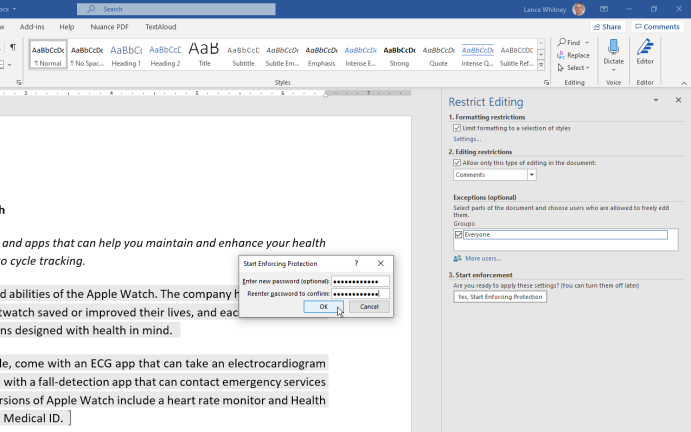Open the TextAloud tab
The height and width of the screenshot is (432, 691).
tap(161, 27)
